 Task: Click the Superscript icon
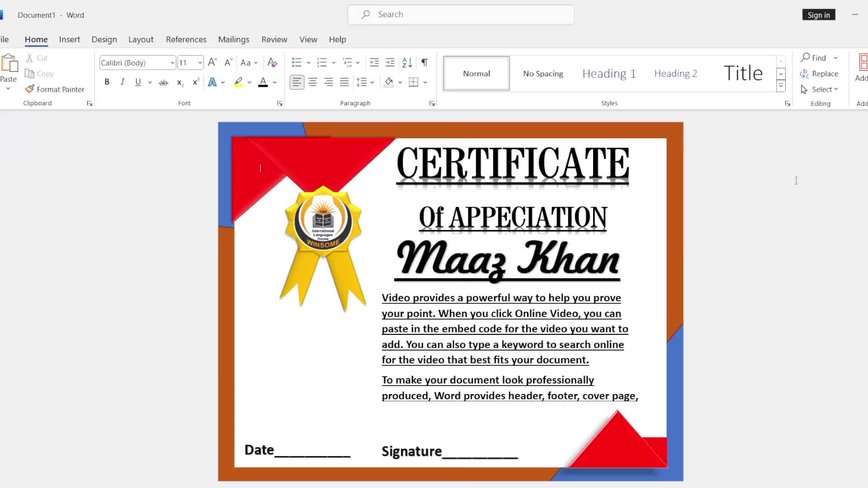[x=196, y=82]
